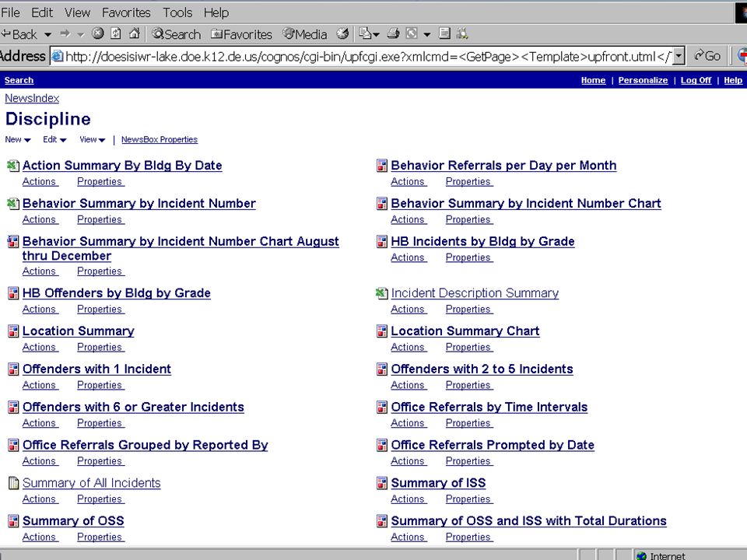
Task: Open the Favorites menu
Action: click(126, 13)
